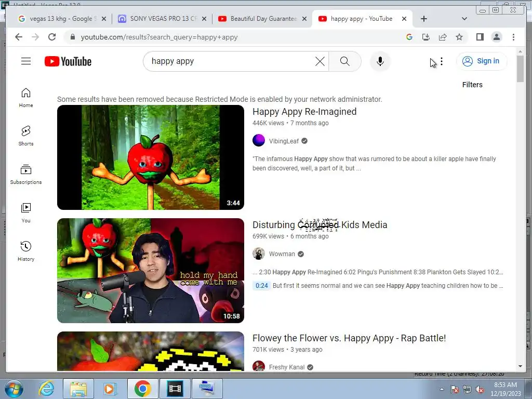532x399 pixels.
Task: Play the Happy Appy Re-Imagined thumbnail
Action: 151,157
